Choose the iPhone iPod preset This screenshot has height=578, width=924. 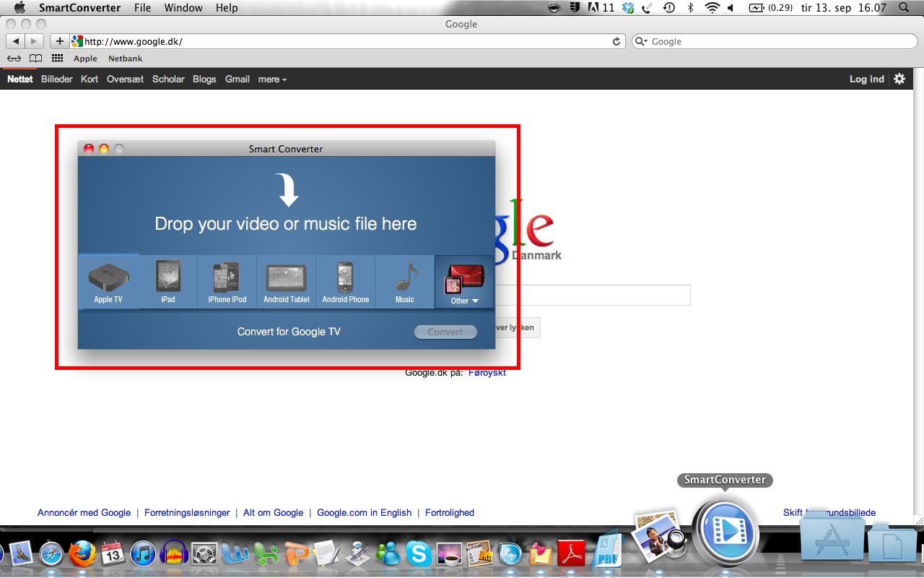click(227, 282)
